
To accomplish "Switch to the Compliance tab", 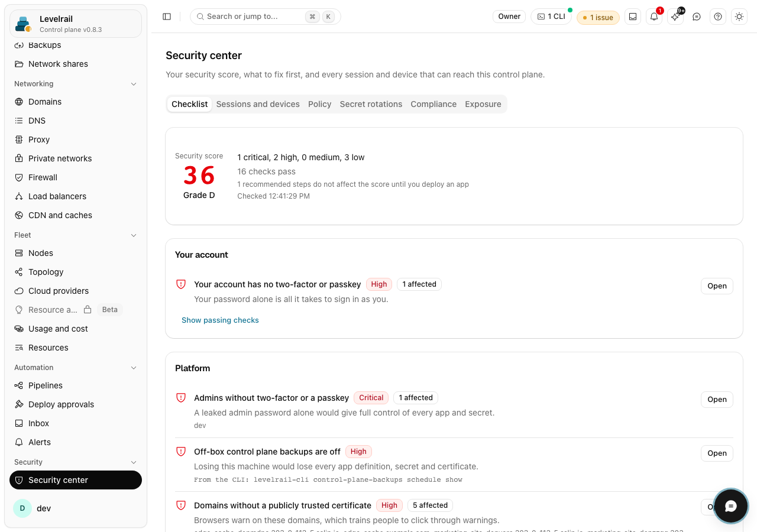I will click(434, 104).
